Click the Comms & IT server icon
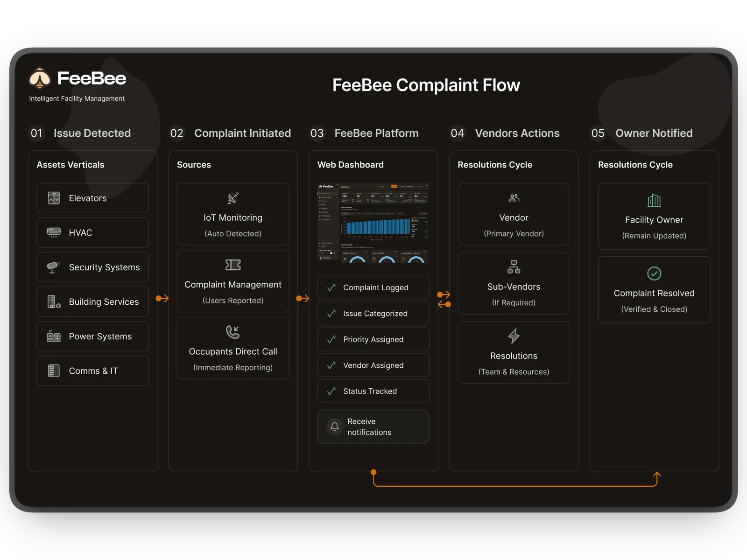This screenshot has height=560, width=747. pos(54,371)
